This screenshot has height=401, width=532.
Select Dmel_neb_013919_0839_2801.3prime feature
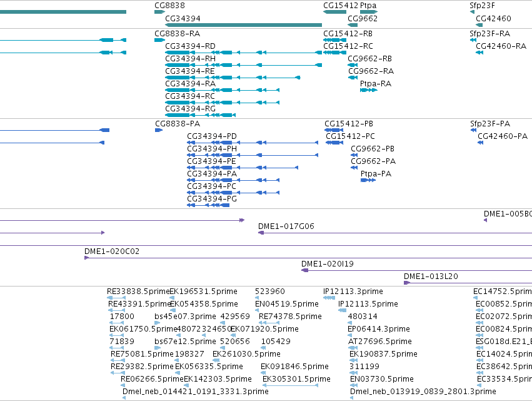[x=423, y=392]
